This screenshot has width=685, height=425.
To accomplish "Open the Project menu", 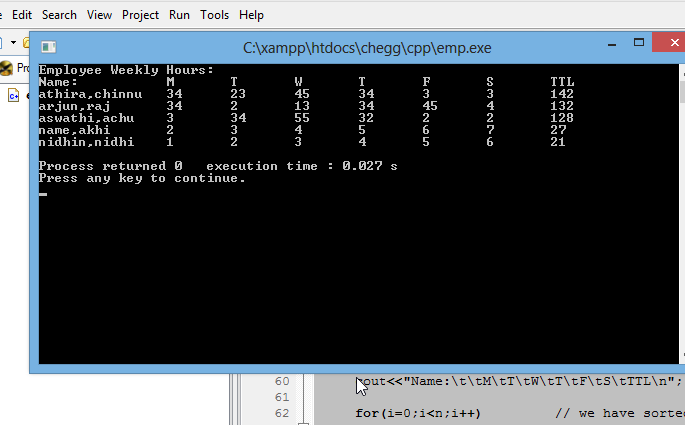I will pyautogui.click(x=140, y=15).
